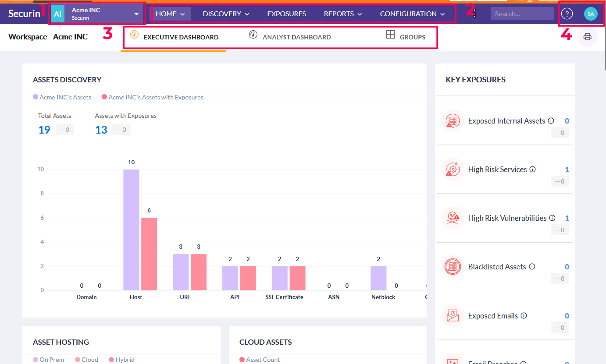The width and height of the screenshot is (606, 364).
Task: Toggle Hybrid legend in Asset Hosting
Action: pos(121,360)
